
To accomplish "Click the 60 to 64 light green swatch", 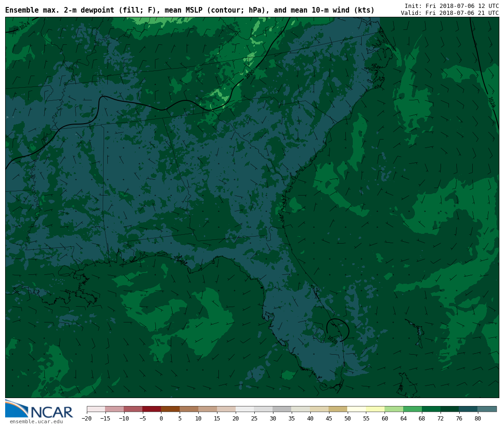I will (394, 409).
